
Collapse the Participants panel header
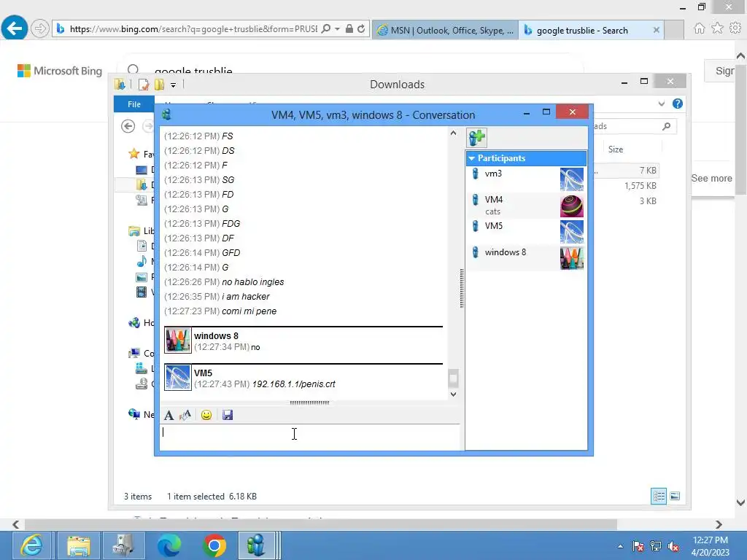(x=526, y=158)
